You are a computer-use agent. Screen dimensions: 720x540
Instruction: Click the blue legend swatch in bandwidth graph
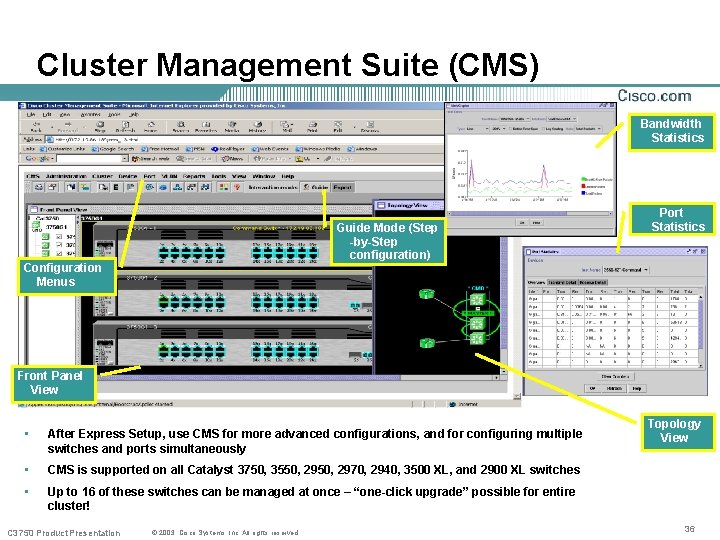tap(583, 193)
